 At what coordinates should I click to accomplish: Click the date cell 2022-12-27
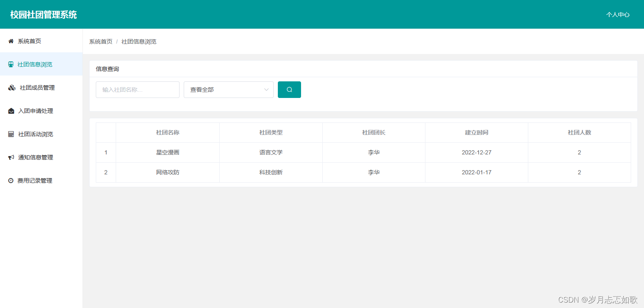[476, 152]
